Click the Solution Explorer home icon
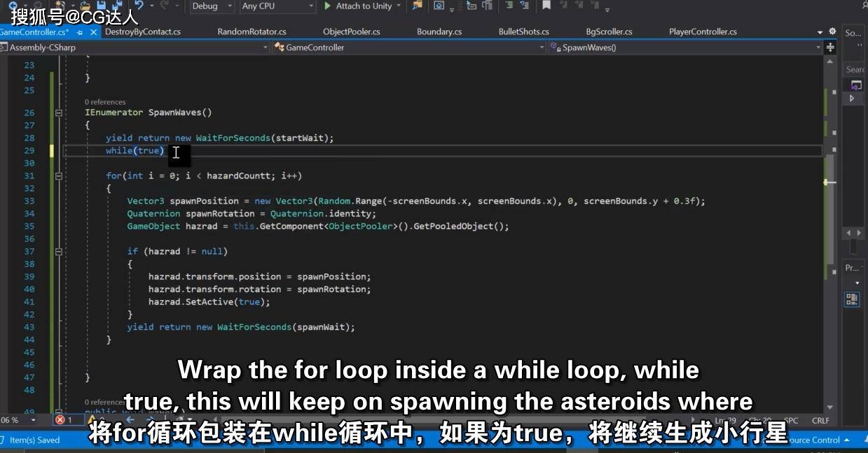The image size is (868, 453). (856, 85)
